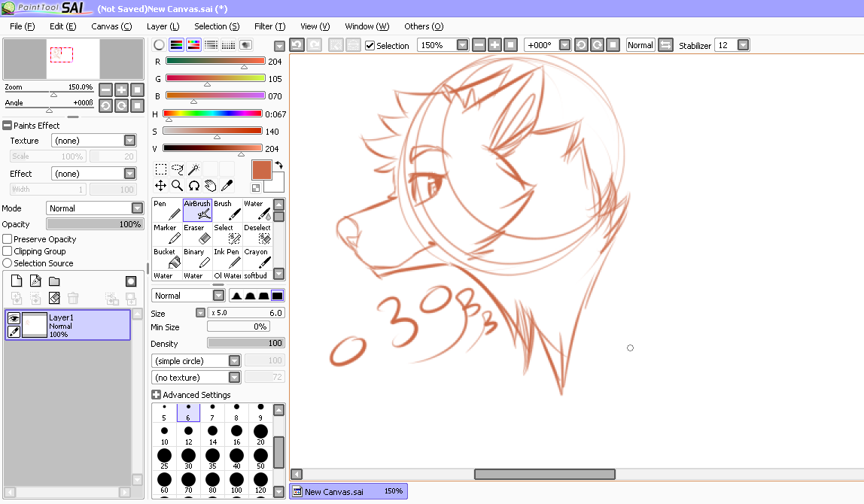864x504 pixels.
Task: Enable Preserve Opacity checkbox
Action: click(x=8, y=239)
